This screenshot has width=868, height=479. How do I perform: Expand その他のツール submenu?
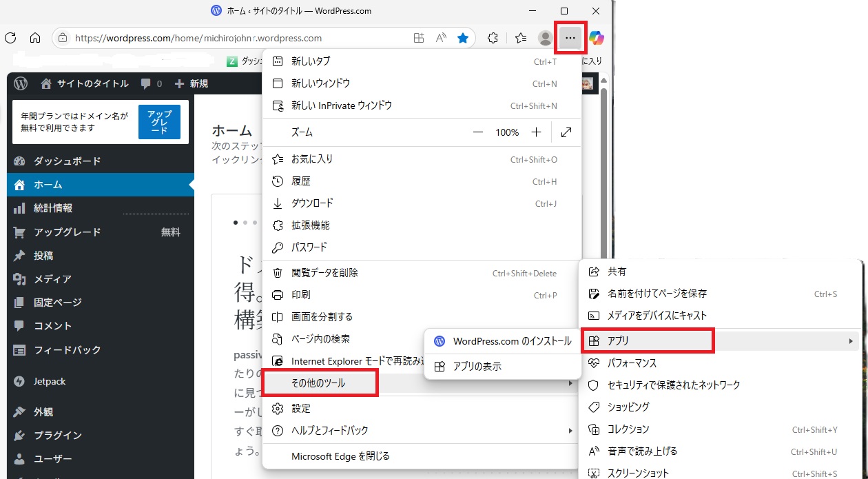point(422,383)
